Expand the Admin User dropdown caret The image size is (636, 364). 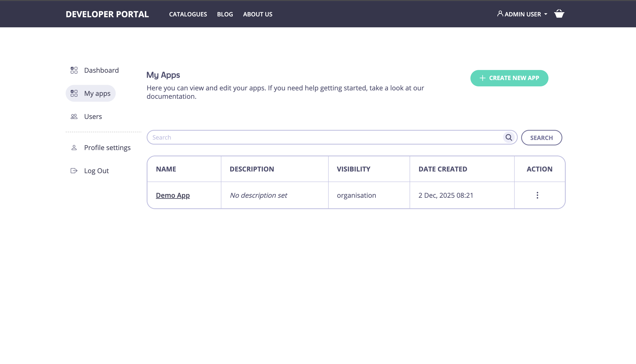(x=546, y=14)
